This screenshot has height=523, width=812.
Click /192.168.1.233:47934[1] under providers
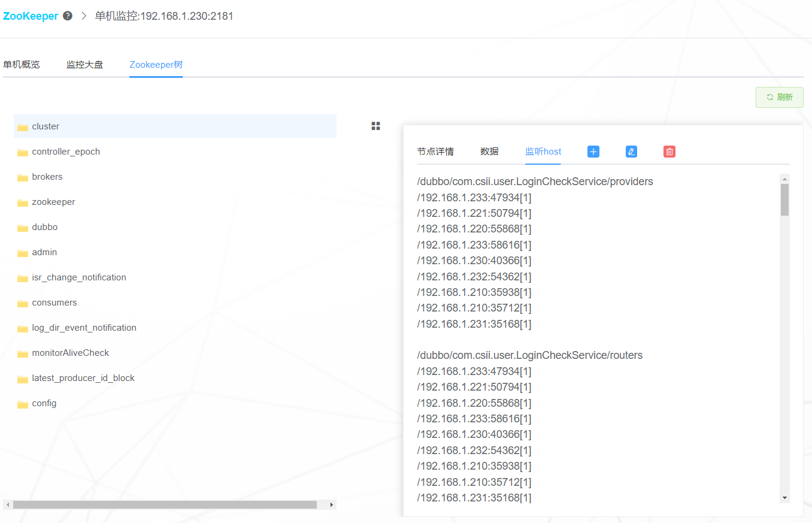point(474,198)
